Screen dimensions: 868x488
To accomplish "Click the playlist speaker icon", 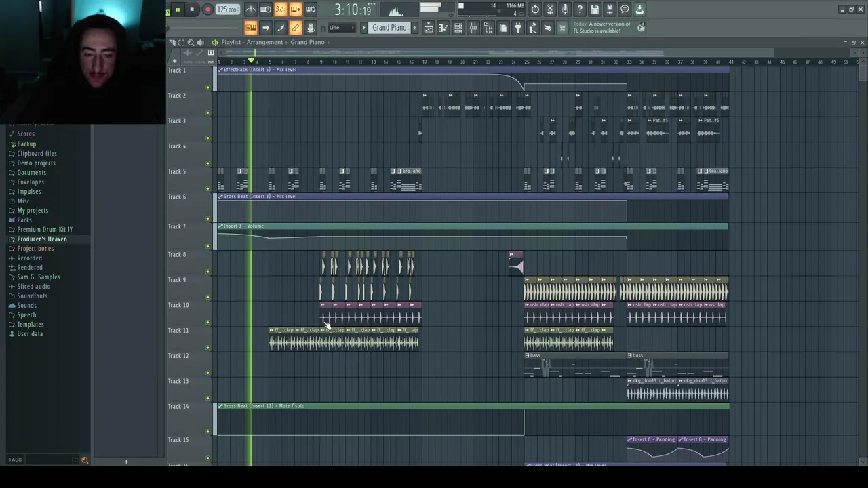I will coord(201,42).
